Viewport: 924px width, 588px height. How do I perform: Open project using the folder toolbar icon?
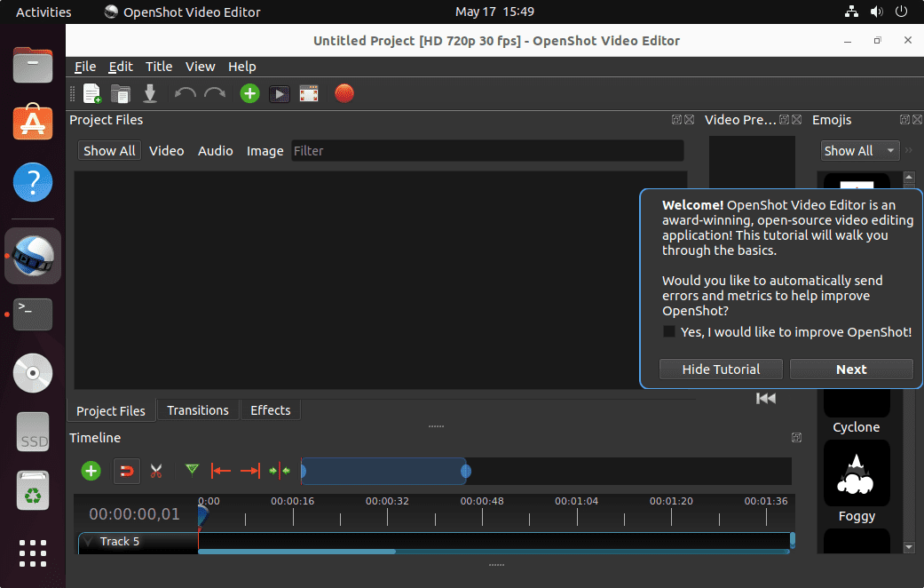click(121, 93)
